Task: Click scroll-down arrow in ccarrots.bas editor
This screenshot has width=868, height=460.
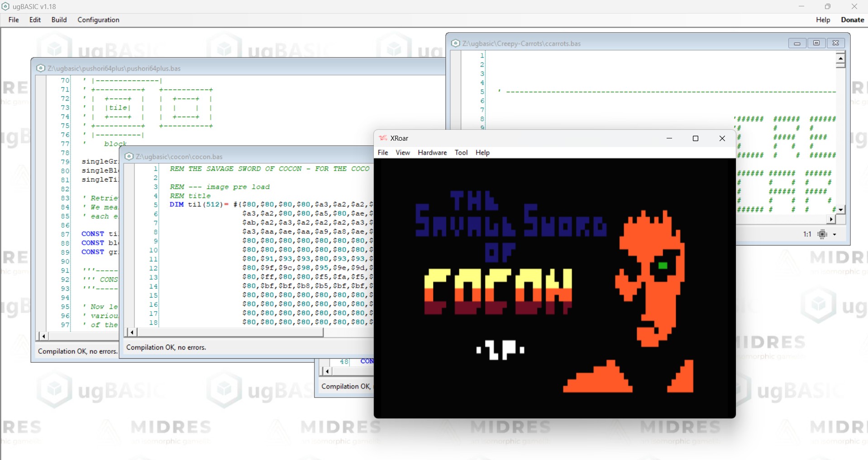Action: pyautogui.click(x=840, y=209)
